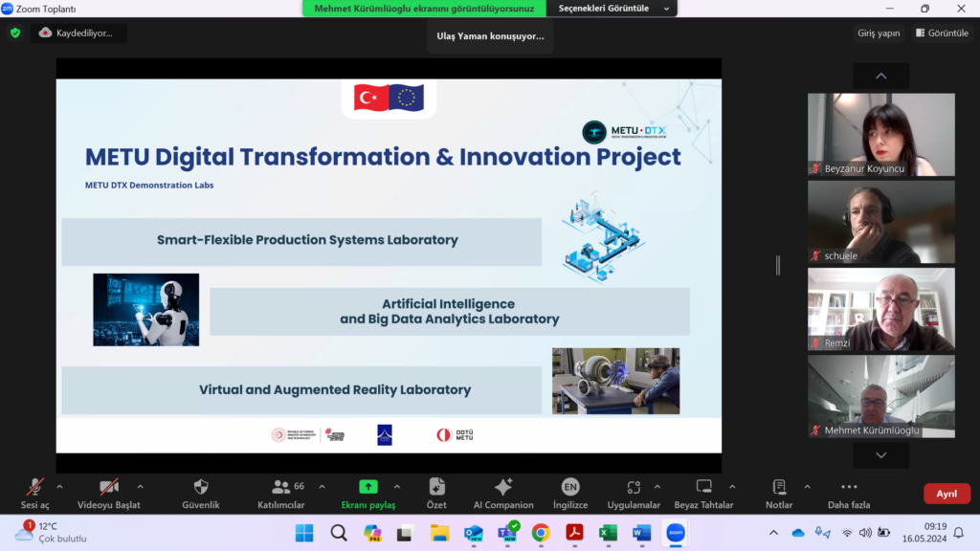Open Task View icon in taskbar
Screen dimensions: 980x551
coord(406,533)
